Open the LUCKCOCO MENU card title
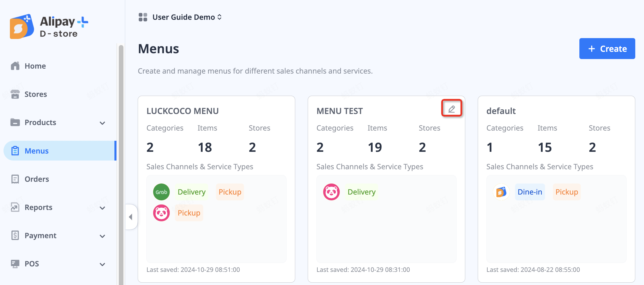 pos(183,111)
